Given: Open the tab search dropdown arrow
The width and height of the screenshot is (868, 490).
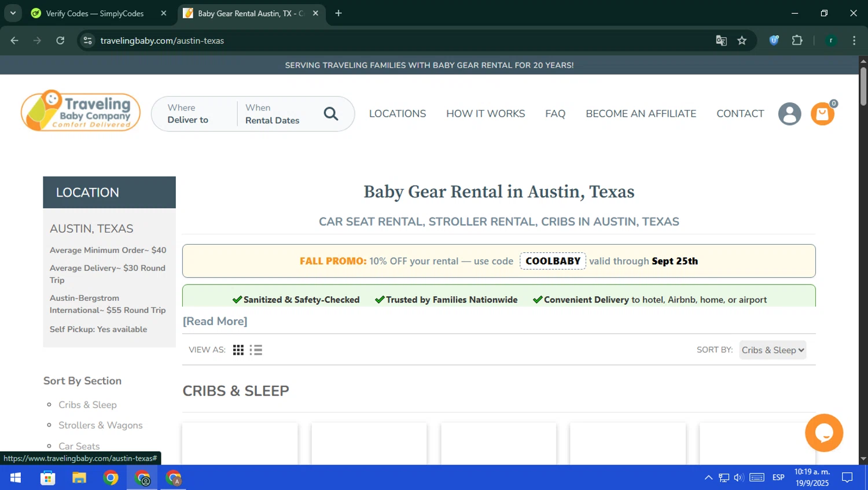Looking at the screenshot, I should [x=13, y=13].
